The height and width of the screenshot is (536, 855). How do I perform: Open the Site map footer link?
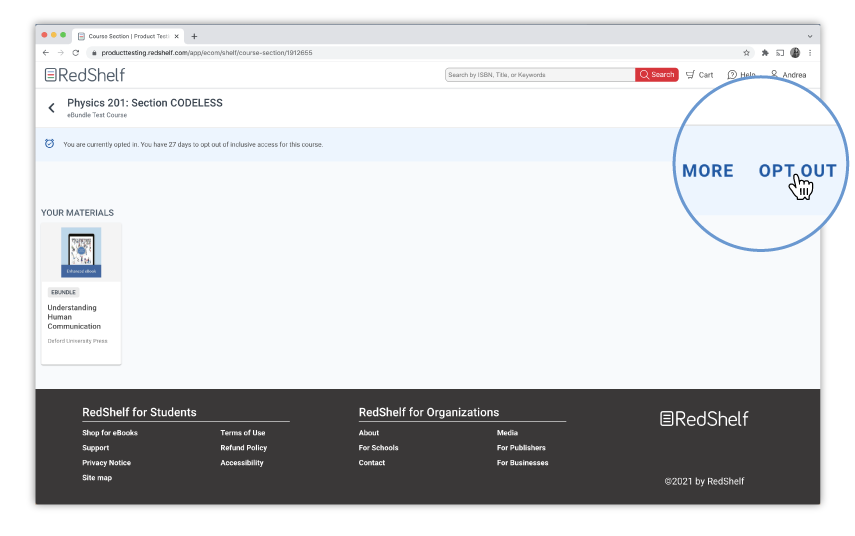point(97,478)
